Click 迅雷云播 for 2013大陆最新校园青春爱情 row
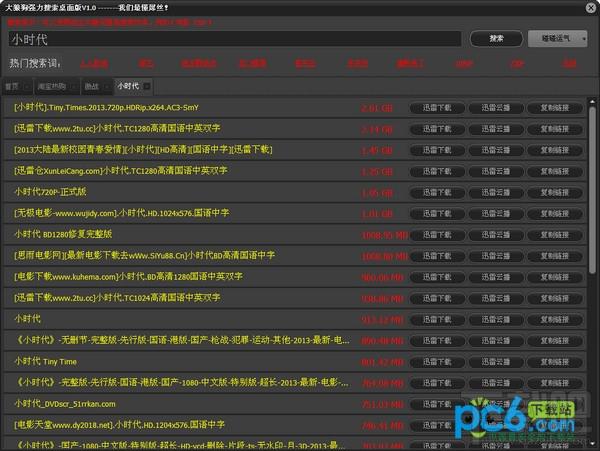600x451 pixels. point(496,150)
